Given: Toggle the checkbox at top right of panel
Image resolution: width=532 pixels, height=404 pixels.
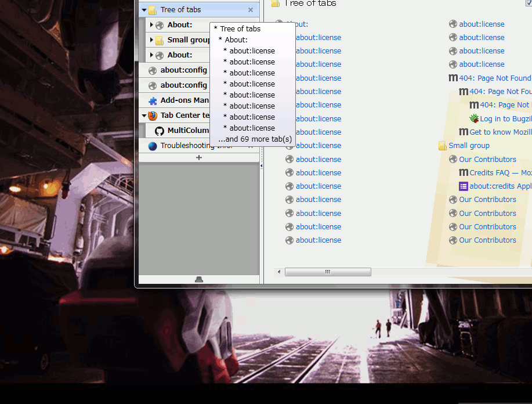Looking at the screenshot, I should pyautogui.click(x=529, y=3).
